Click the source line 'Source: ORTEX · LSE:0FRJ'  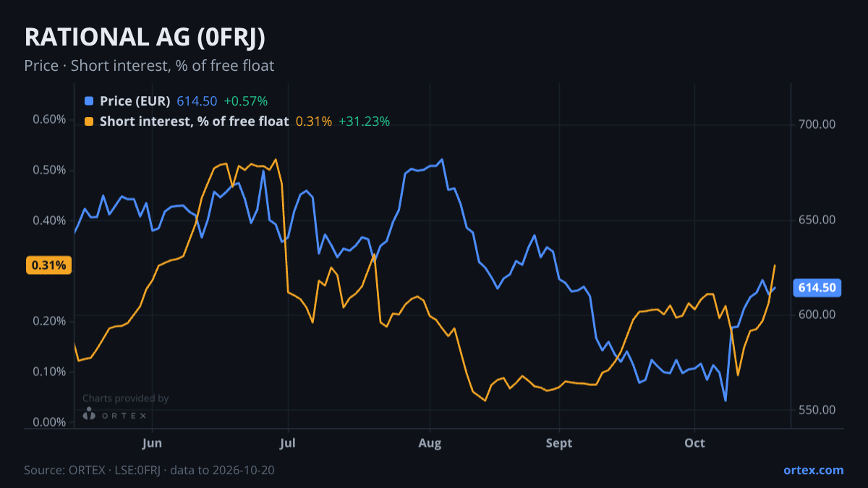coord(94,470)
